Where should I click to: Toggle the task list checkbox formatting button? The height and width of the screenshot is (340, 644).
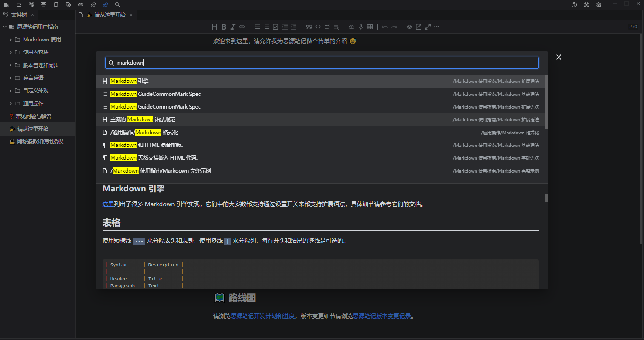pyautogui.click(x=275, y=27)
